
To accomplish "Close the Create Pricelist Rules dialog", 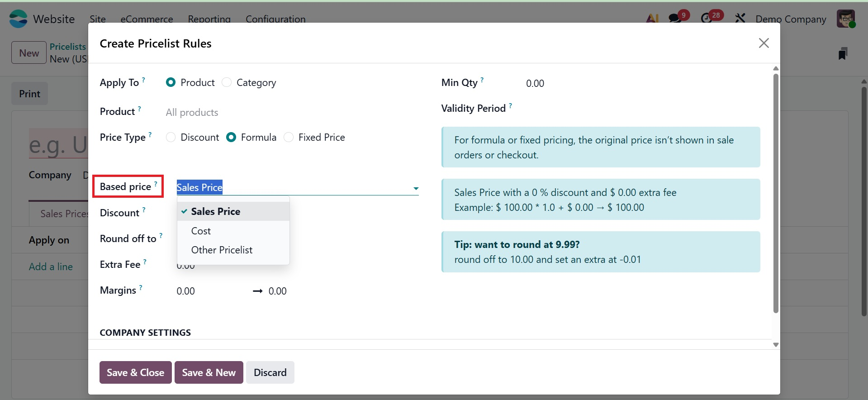I will click(x=764, y=43).
